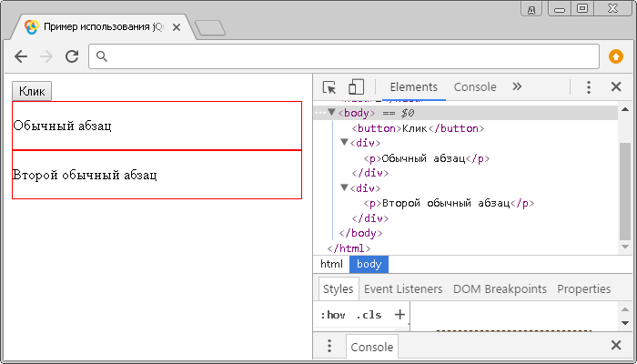Toggle the device toolbar icon
This screenshot has height=364, width=637.
(x=357, y=87)
